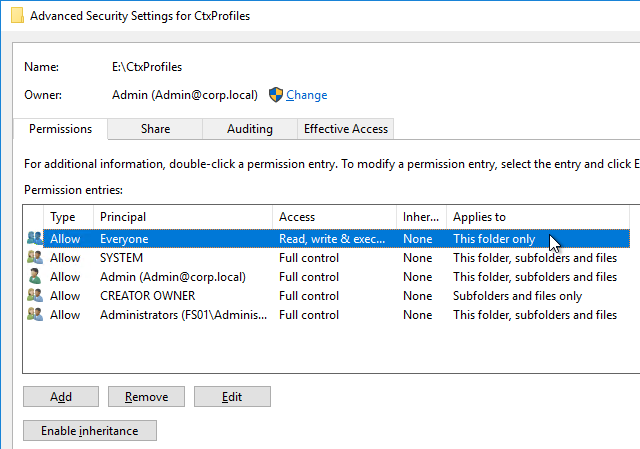Switch to the Auditing tab
The image size is (640, 449).
click(249, 129)
